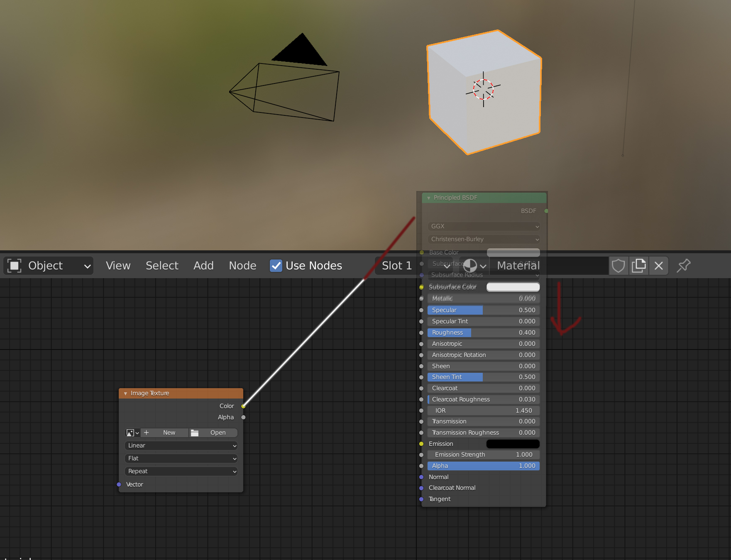Click the Vector input socket
The height and width of the screenshot is (560, 731).
point(119,485)
